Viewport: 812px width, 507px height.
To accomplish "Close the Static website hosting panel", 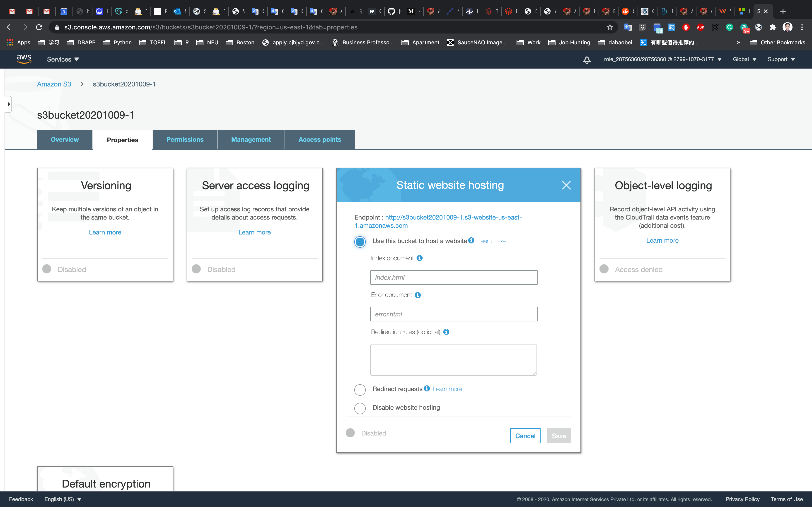I will pos(566,185).
